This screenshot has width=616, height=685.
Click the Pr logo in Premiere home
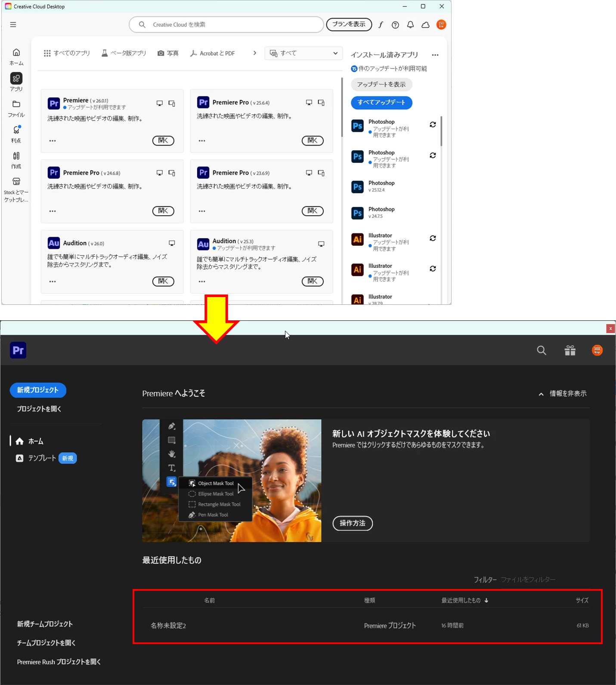click(x=18, y=350)
